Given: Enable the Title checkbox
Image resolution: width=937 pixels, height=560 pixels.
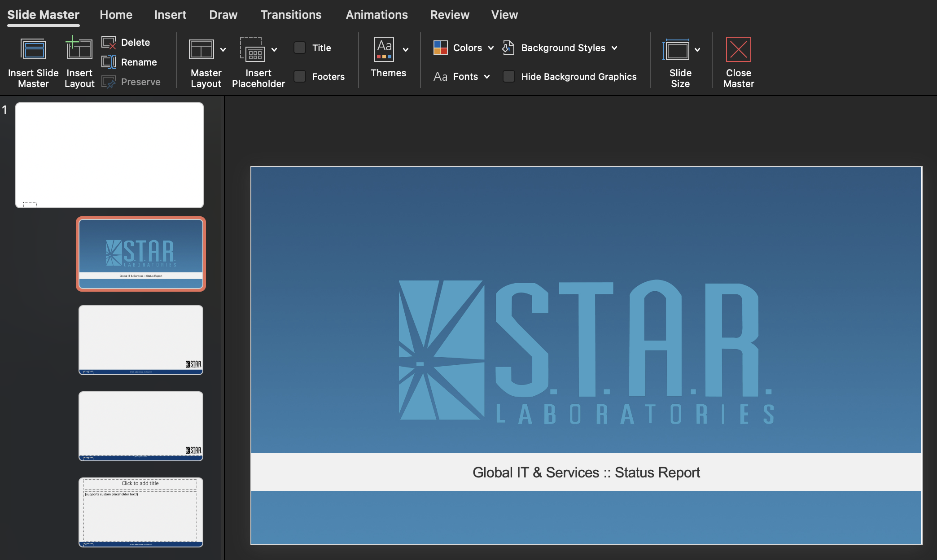Looking at the screenshot, I should [x=300, y=48].
